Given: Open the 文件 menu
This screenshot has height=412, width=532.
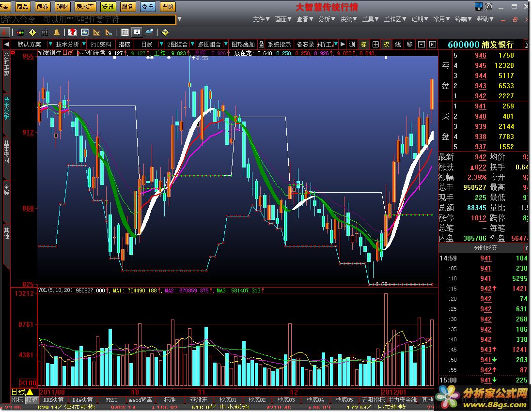Looking at the screenshot, I should point(261,19).
